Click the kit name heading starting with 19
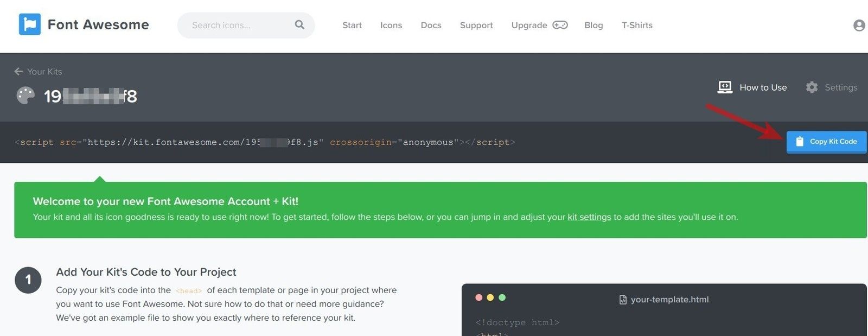Screen dimensions: 868x336 pos(90,96)
